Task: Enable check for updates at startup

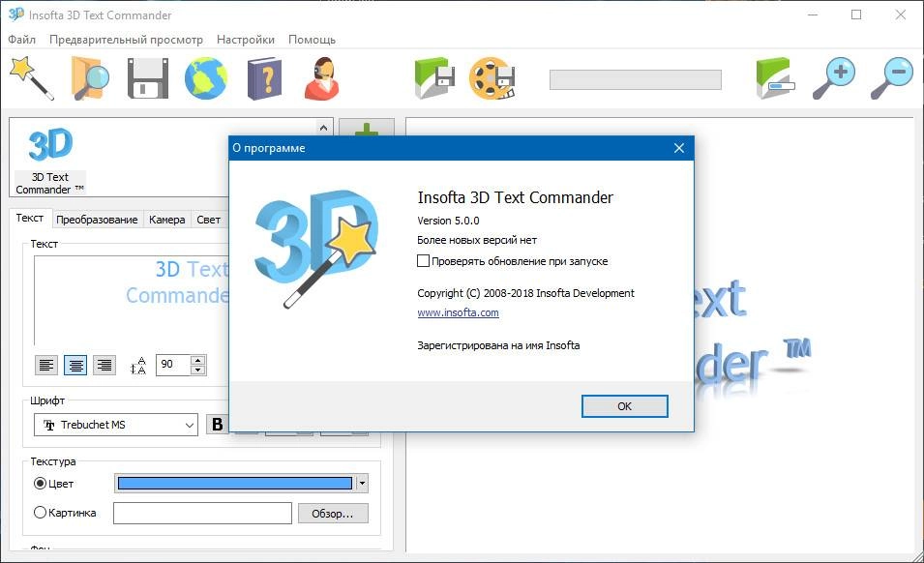Action: (423, 261)
